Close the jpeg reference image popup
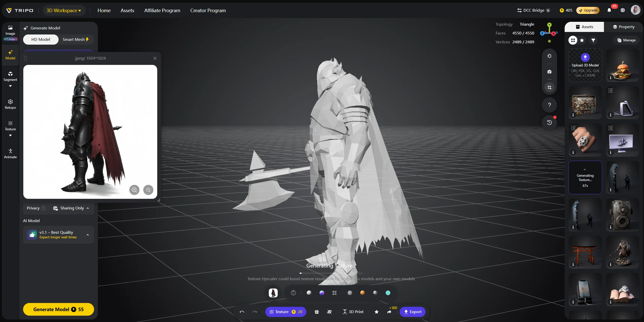The width and height of the screenshot is (644, 322). [155, 58]
